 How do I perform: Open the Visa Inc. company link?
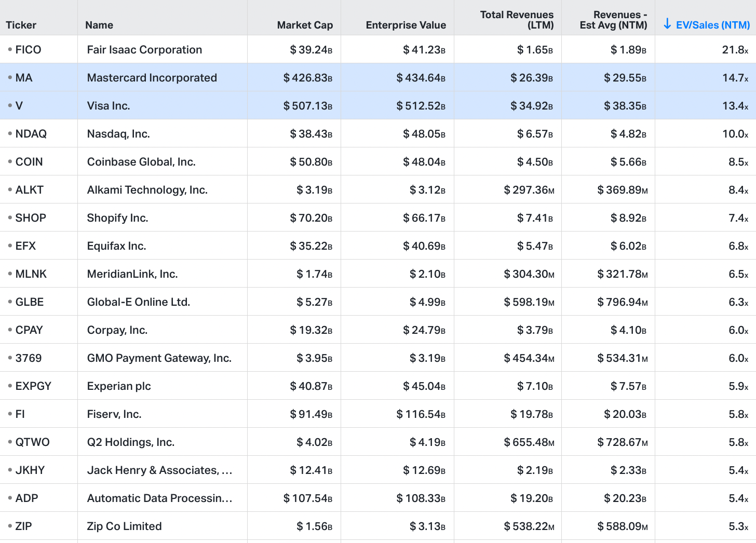coord(109,106)
